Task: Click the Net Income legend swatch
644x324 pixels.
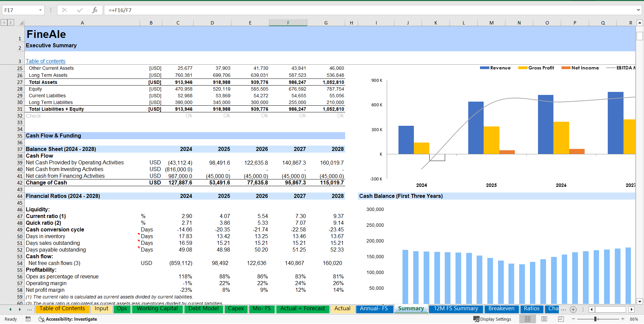Action: click(566, 68)
